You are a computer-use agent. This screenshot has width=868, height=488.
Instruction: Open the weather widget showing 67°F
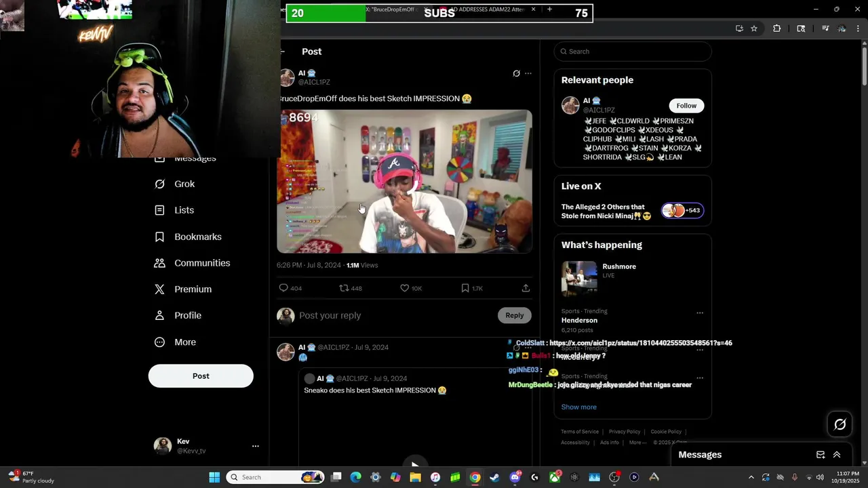pyautogui.click(x=31, y=477)
